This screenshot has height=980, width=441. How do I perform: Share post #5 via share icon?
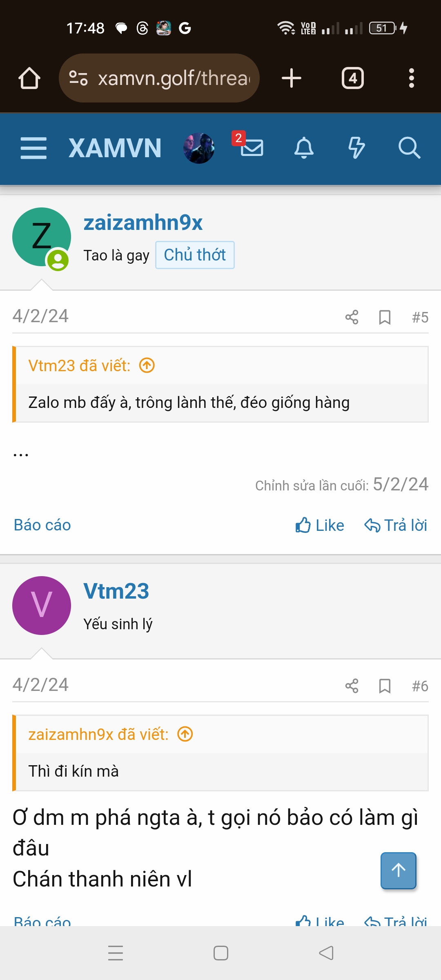(x=352, y=317)
